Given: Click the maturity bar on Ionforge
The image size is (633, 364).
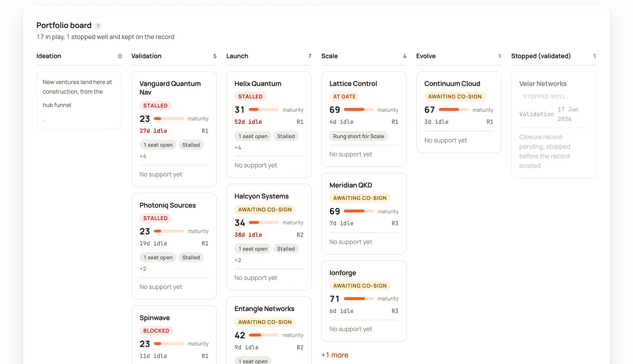Looking at the screenshot, I should 359,299.
